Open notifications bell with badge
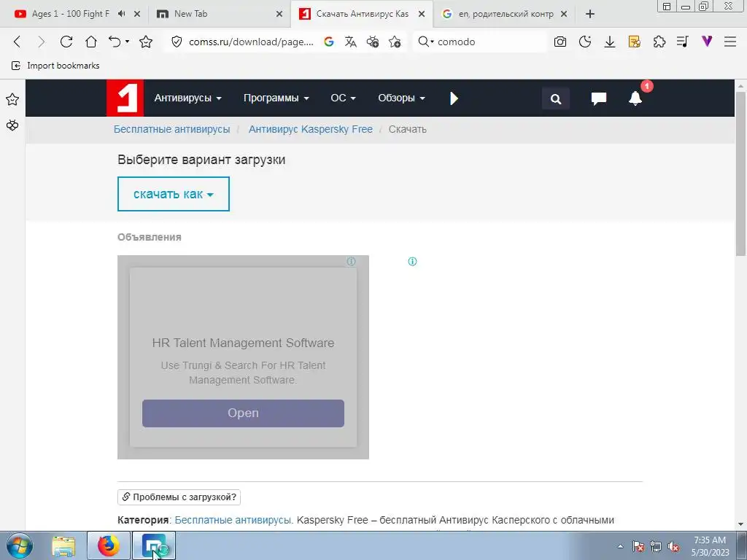 635,98
